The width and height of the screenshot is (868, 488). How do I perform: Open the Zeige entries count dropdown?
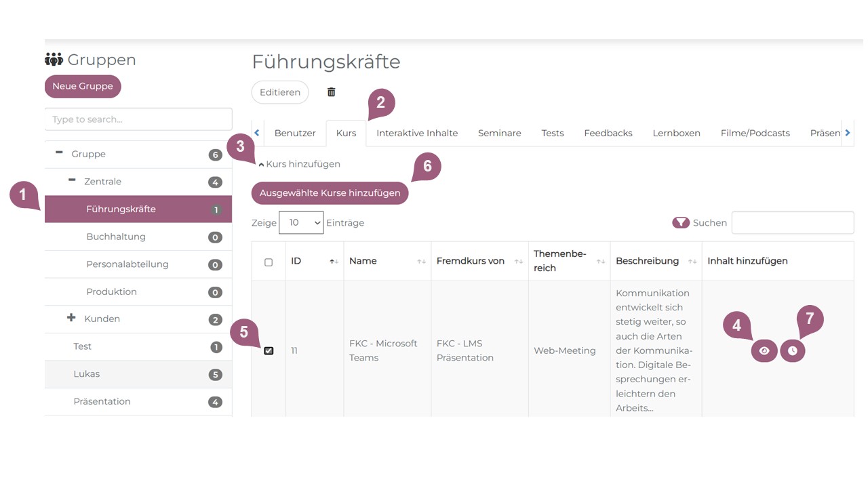[301, 223]
